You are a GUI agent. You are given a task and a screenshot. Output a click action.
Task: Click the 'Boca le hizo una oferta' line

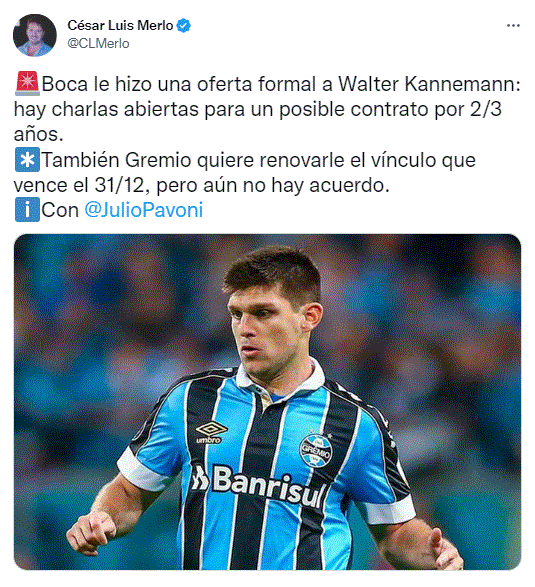pos(268,83)
